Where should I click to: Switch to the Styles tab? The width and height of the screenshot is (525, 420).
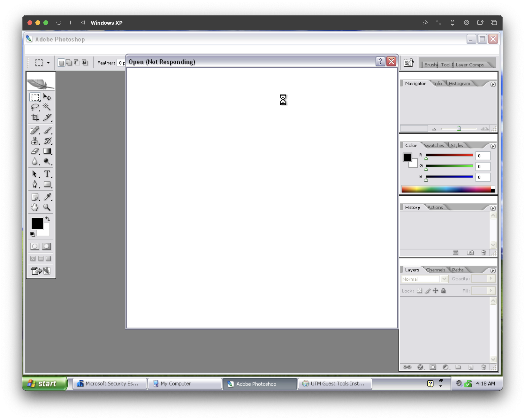tap(457, 145)
